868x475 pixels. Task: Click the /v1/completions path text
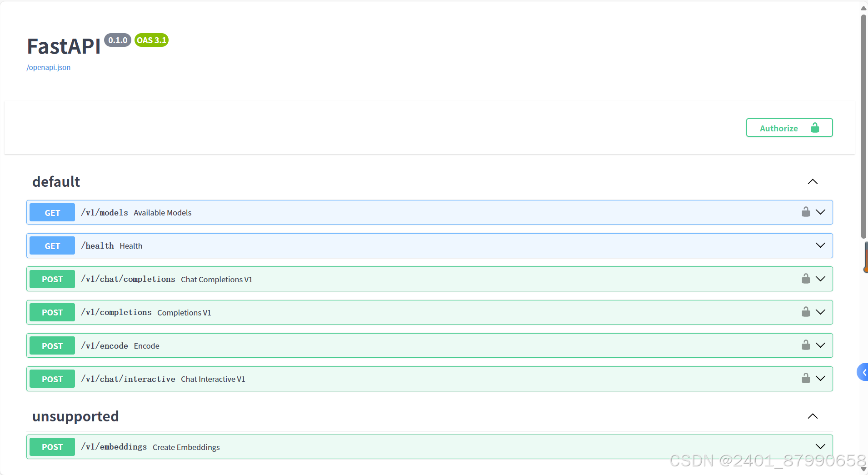click(116, 312)
